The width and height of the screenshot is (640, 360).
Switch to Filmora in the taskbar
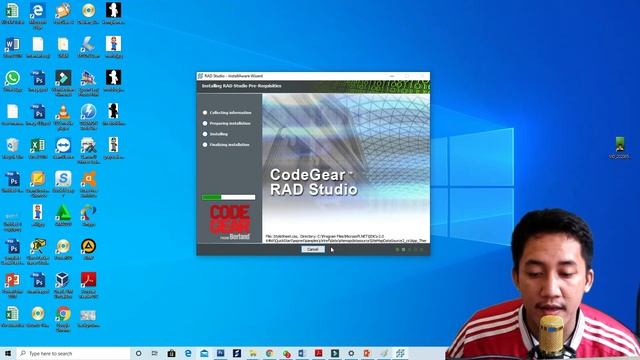click(x=335, y=353)
